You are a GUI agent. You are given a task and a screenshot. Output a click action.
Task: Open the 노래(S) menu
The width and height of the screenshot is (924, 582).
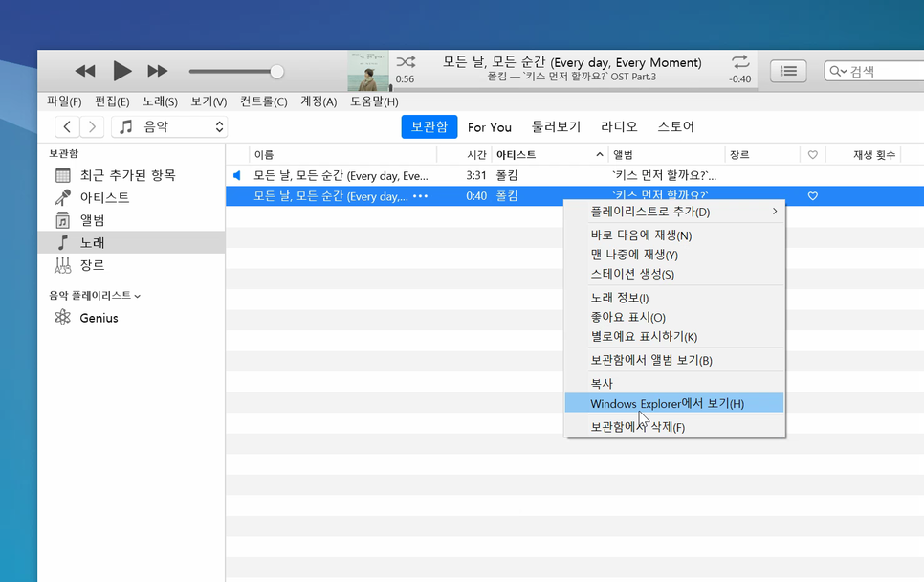pos(160,101)
